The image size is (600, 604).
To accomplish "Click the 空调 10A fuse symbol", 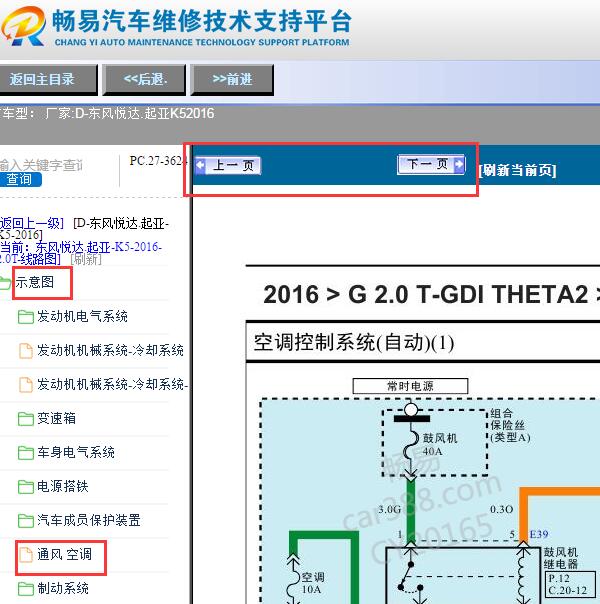I will [x=293, y=583].
